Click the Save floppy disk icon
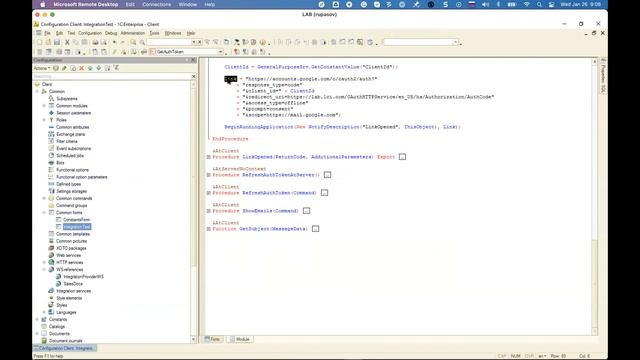The width and height of the screenshot is (640, 360). click(x=57, y=42)
